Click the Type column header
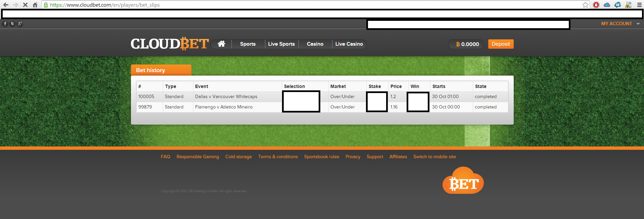This screenshot has width=644, height=219. click(x=171, y=86)
